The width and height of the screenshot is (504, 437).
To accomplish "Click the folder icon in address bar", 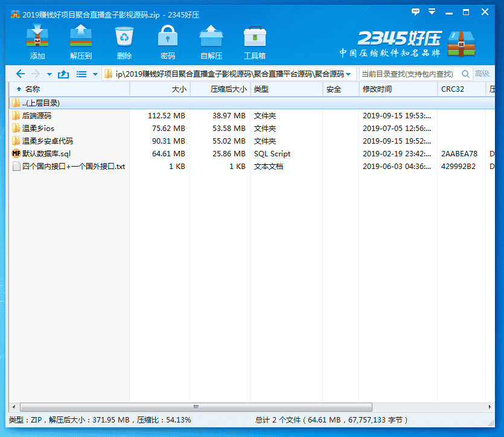I will (x=108, y=74).
